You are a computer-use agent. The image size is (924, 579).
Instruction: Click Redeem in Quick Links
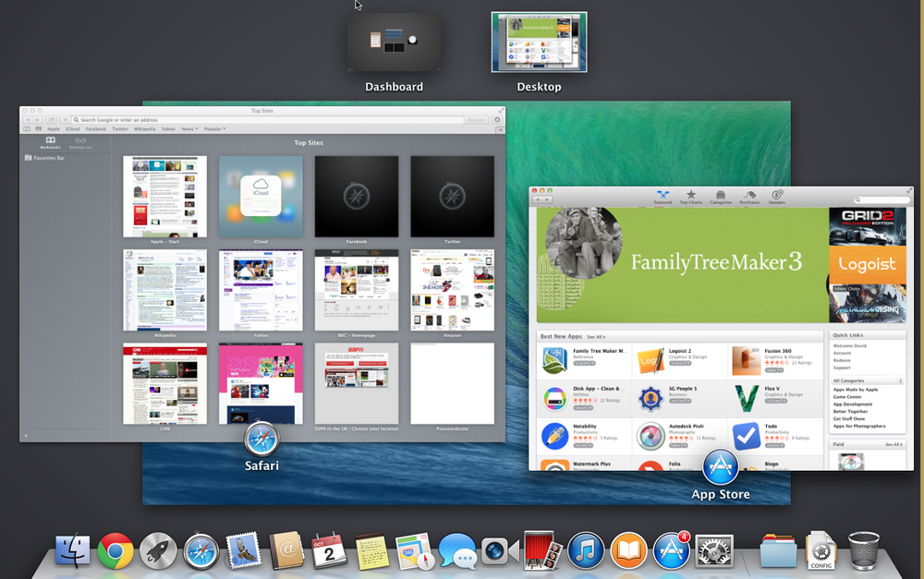(x=842, y=360)
